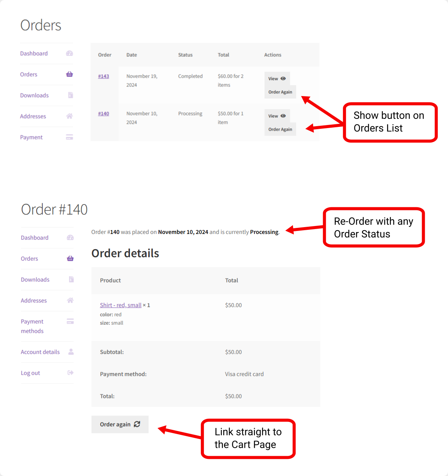Click the eye icon on order #143 View button

point(283,78)
